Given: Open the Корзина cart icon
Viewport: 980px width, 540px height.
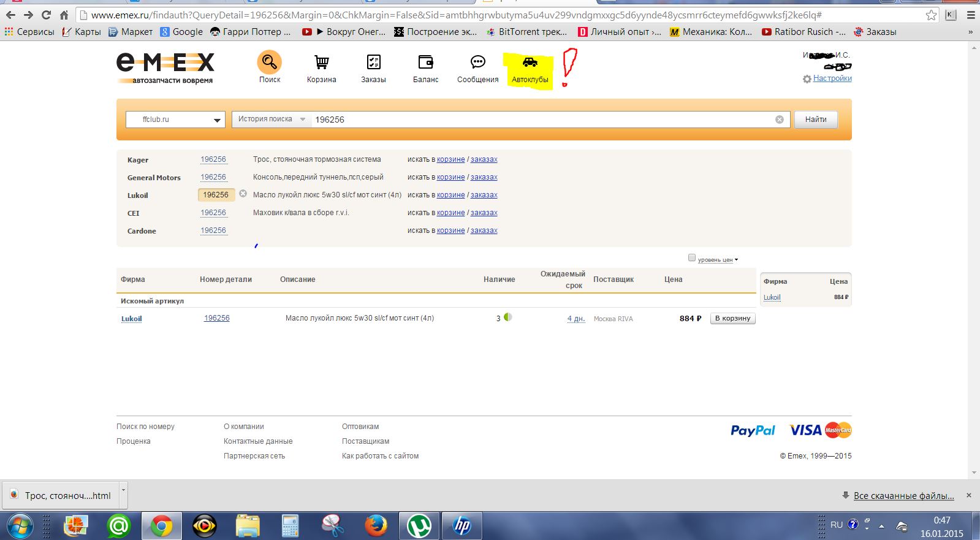Looking at the screenshot, I should coord(321,62).
